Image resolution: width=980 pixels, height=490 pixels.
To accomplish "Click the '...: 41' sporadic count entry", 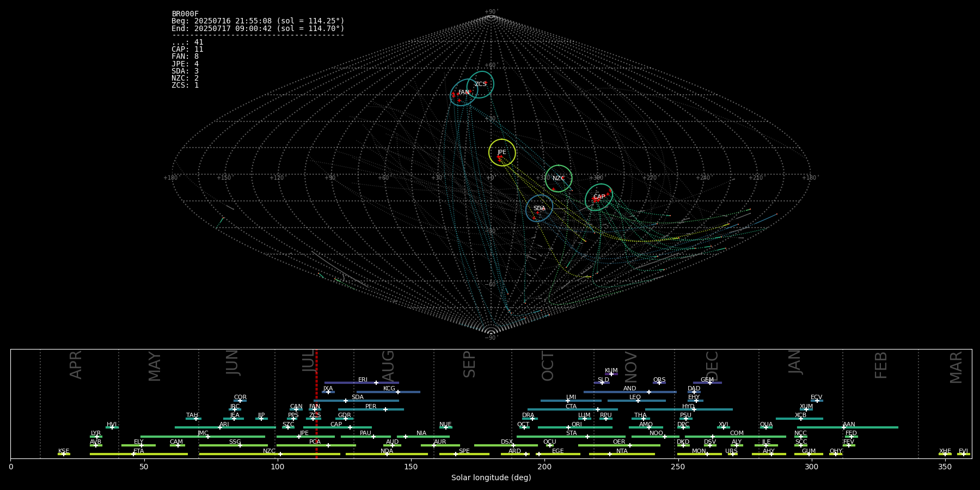I will click(187, 42).
